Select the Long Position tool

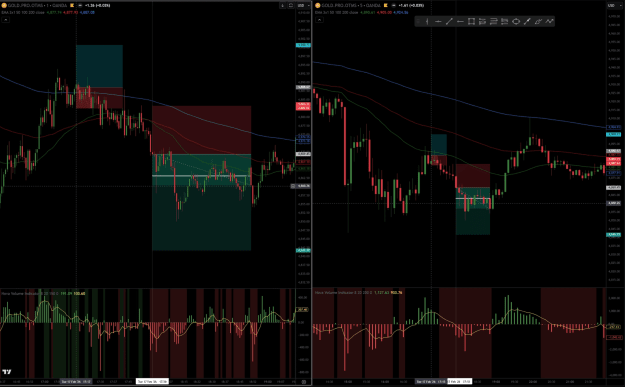482,22
